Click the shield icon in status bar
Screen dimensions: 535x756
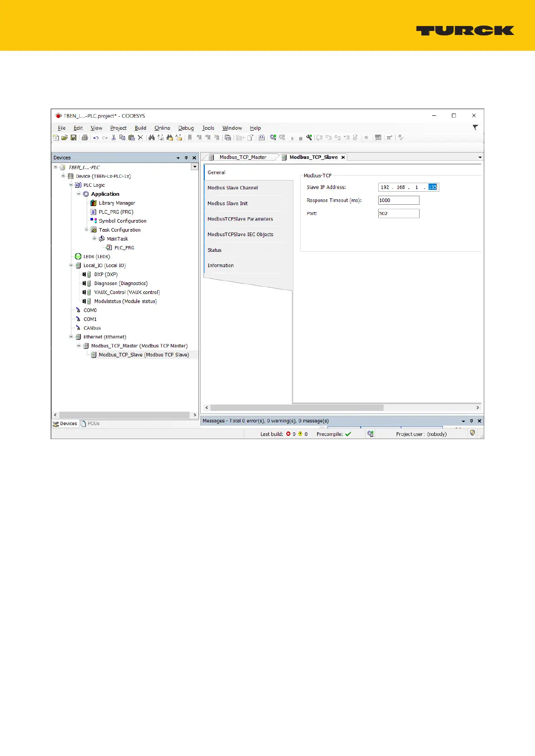tap(472, 433)
